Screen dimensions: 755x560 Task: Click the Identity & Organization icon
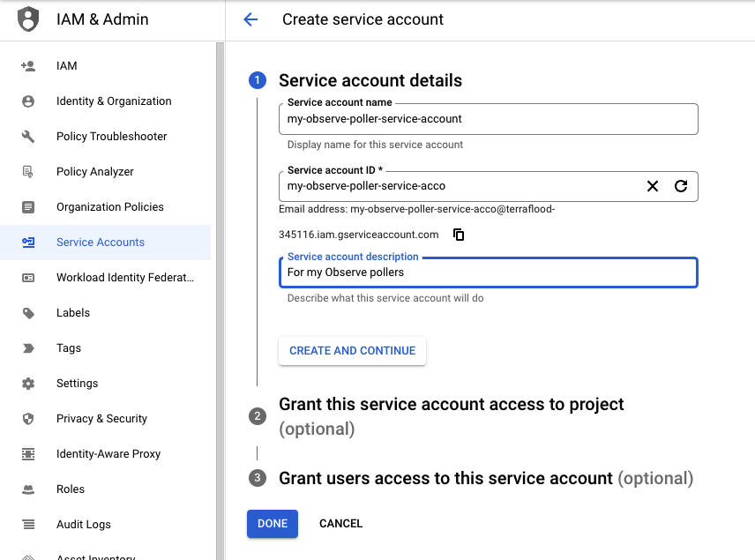pos(28,101)
